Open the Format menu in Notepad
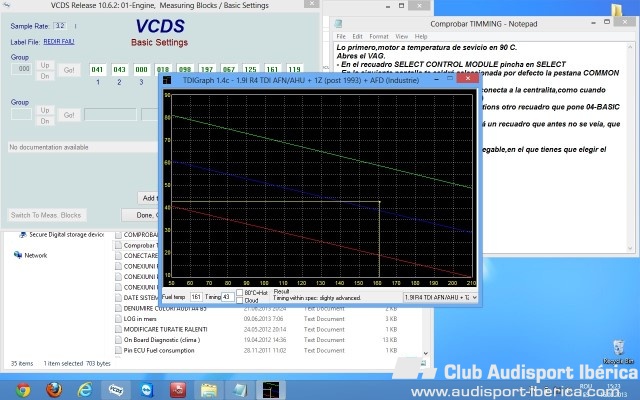 pos(379,36)
